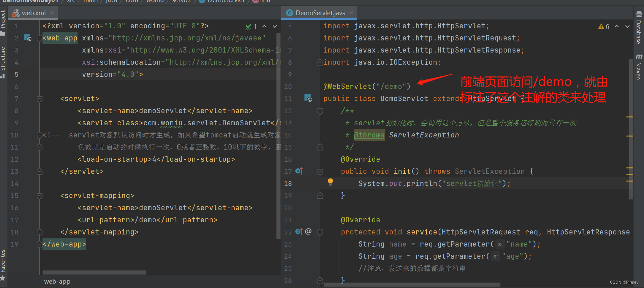The image size is (644, 288).
Task: Click the servlet gutter icon on line 11
Action: pos(308,98)
